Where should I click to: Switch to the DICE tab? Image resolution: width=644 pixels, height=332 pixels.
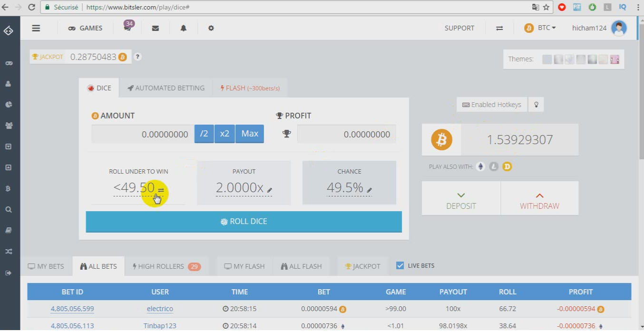(x=99, y=88)
